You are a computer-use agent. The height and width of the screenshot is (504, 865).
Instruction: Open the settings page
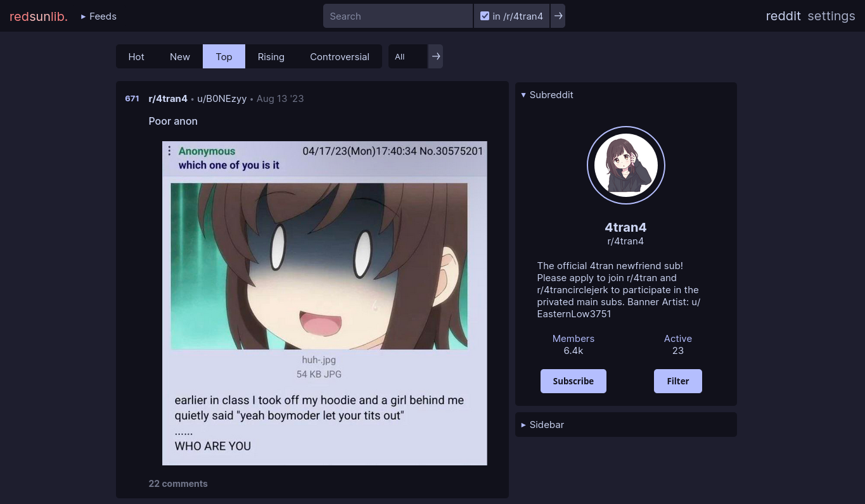coord(831,16)
